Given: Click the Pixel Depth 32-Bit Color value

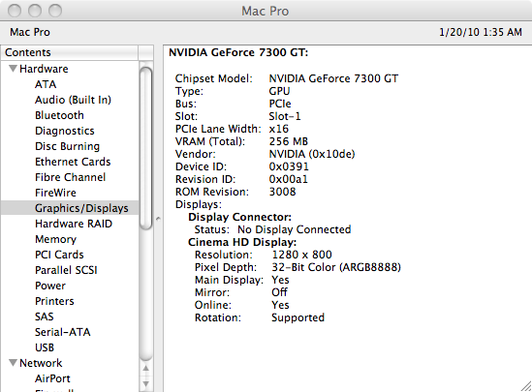Looking at the screenshot, I should pos(336,267).
